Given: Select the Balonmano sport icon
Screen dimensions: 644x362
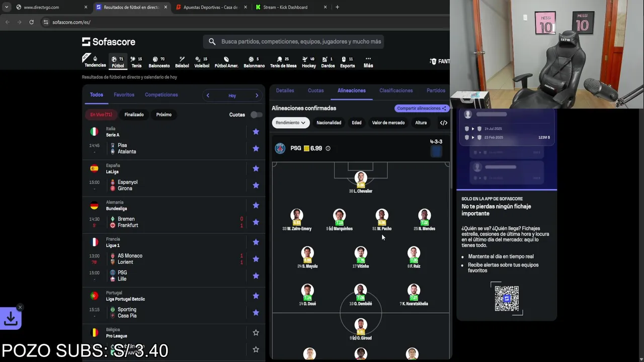Looking at the screenshot, I should pos(254,62).
